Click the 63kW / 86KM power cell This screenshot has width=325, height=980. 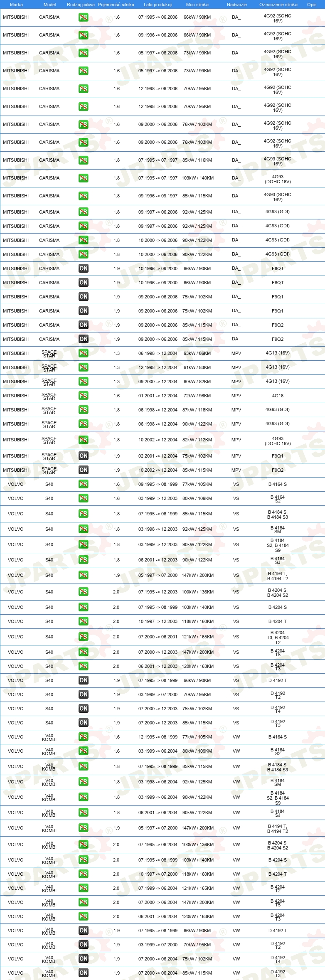197,354
